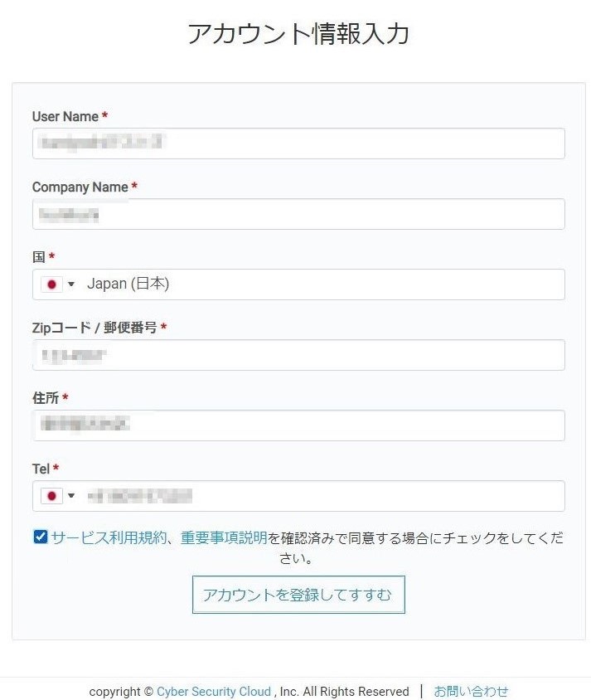Uncheck the terms agreement checkbox

(x=41, y=537)
